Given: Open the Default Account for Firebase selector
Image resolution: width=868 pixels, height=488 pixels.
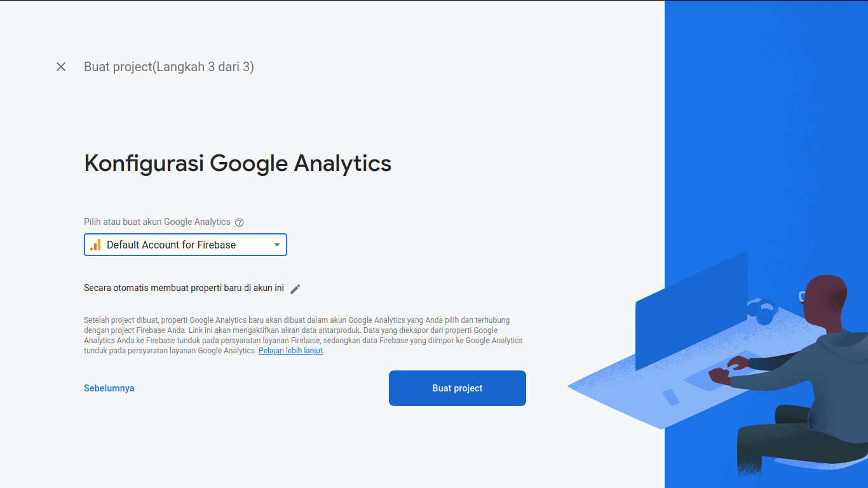Looking at the screenshot, I should (x=184, y=245).
